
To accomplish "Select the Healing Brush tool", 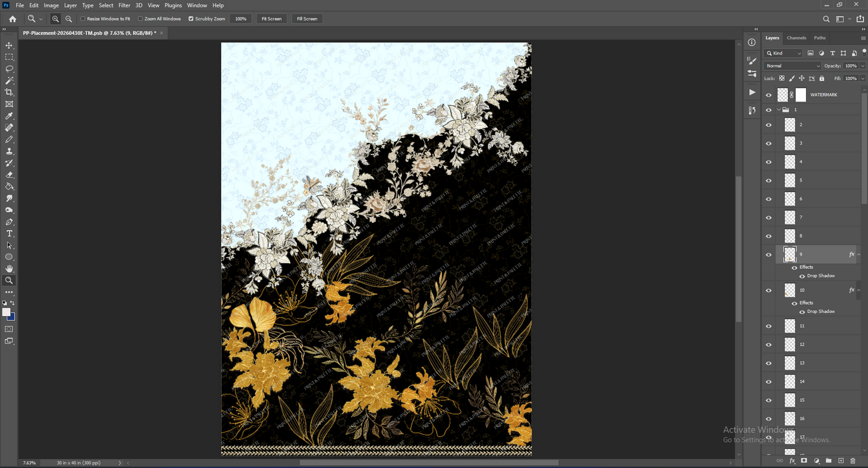I will pos(9,128).
